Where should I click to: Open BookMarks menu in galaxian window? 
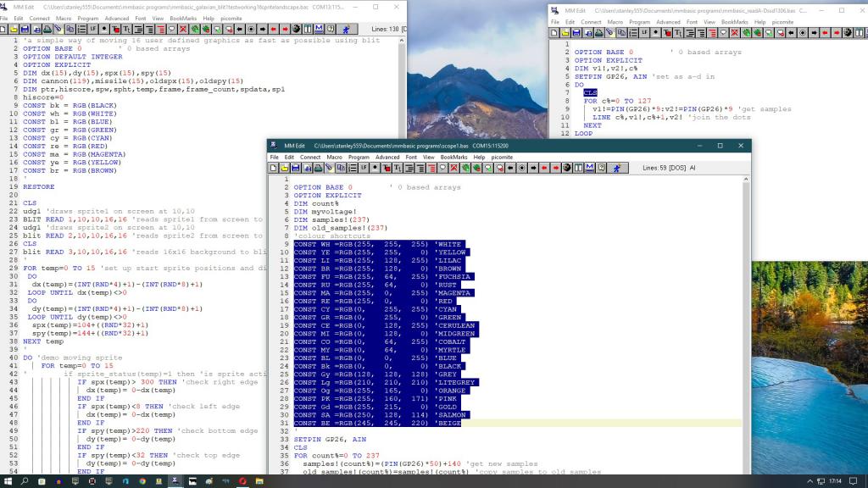pos(182,18)
